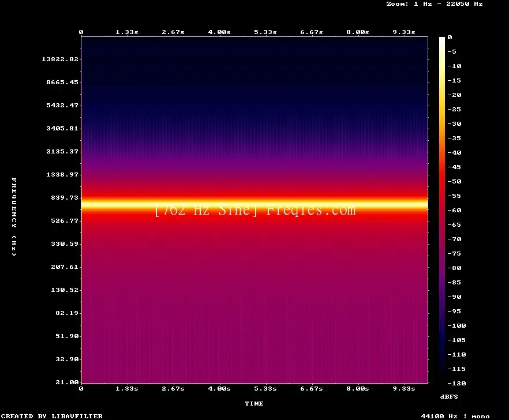509x420 pixels.
Task: Click the 51.90 frequency label
Action: click(67, 336)
